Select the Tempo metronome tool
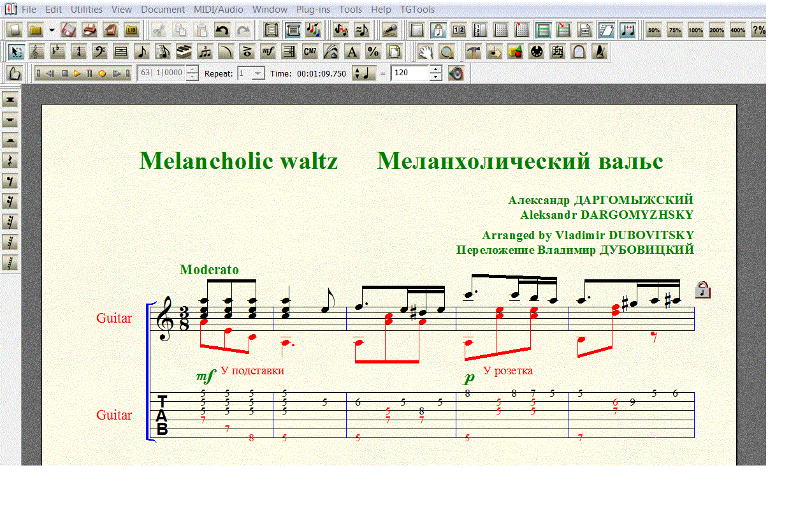This screenshot has width=812, height=521. pyautogui.click(x=600, y=52)
